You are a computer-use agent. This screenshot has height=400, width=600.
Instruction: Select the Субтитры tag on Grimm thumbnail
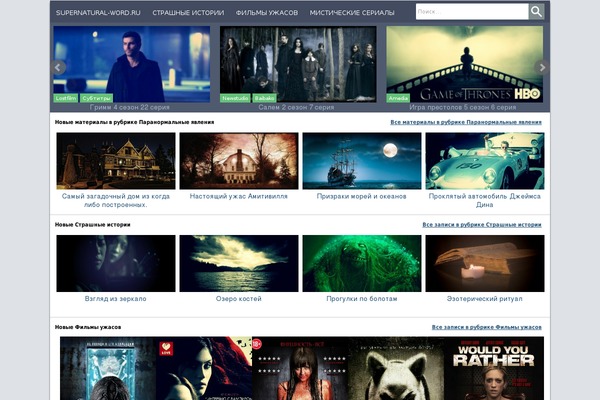tap(96, 98)
